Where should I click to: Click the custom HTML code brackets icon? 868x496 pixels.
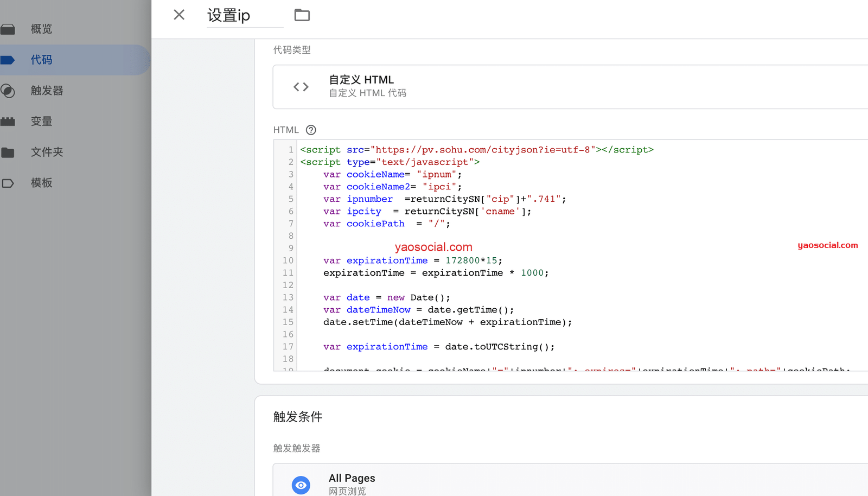pyautogui.click(x=301, y=87)
